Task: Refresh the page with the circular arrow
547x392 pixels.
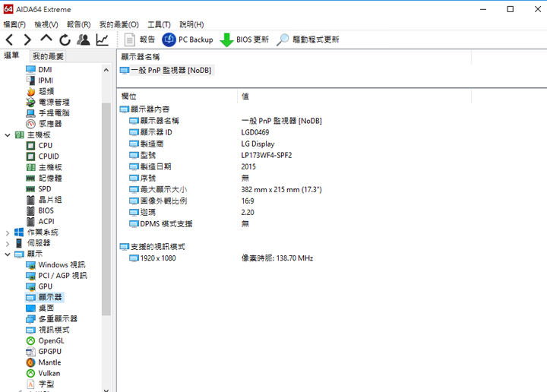Action: (x=65, y=40)
